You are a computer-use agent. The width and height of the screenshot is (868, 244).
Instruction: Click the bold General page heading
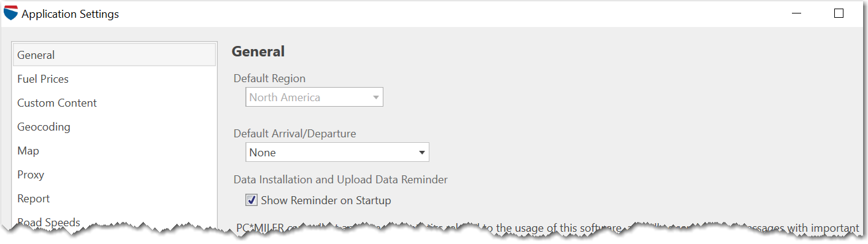click(x=258, y=51)
